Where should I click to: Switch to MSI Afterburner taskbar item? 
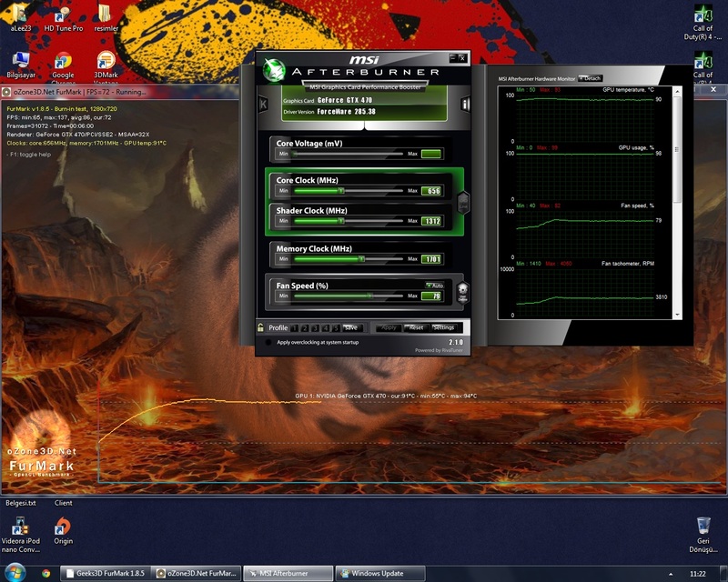(288, 574)
